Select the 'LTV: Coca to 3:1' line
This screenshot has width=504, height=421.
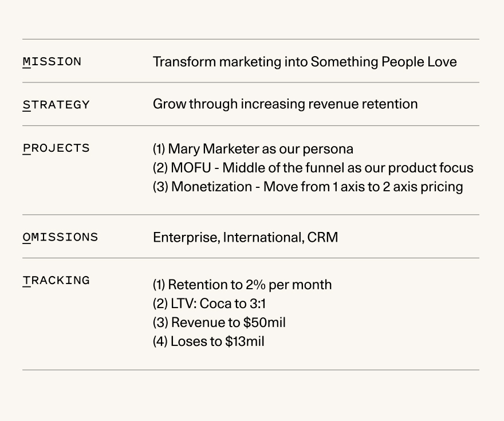point(209,304)
